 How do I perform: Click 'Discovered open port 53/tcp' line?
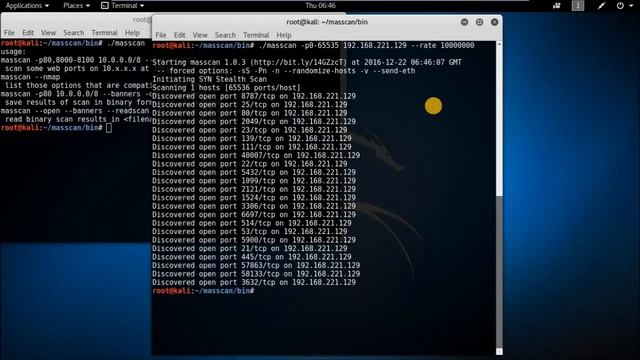250,231
